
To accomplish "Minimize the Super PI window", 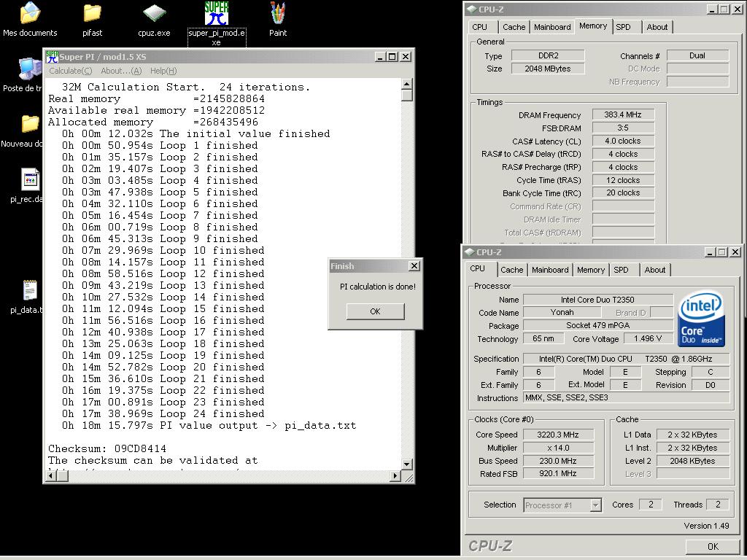I will 380,57.
